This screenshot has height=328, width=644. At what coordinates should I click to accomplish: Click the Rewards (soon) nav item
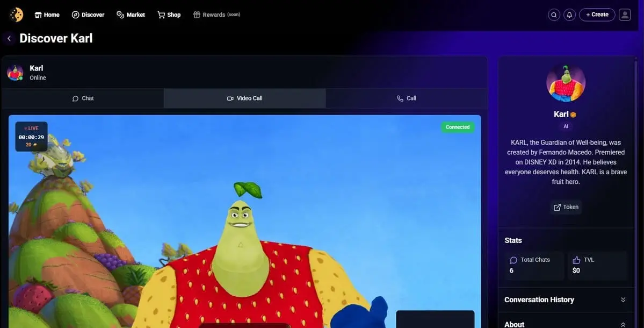216,15
